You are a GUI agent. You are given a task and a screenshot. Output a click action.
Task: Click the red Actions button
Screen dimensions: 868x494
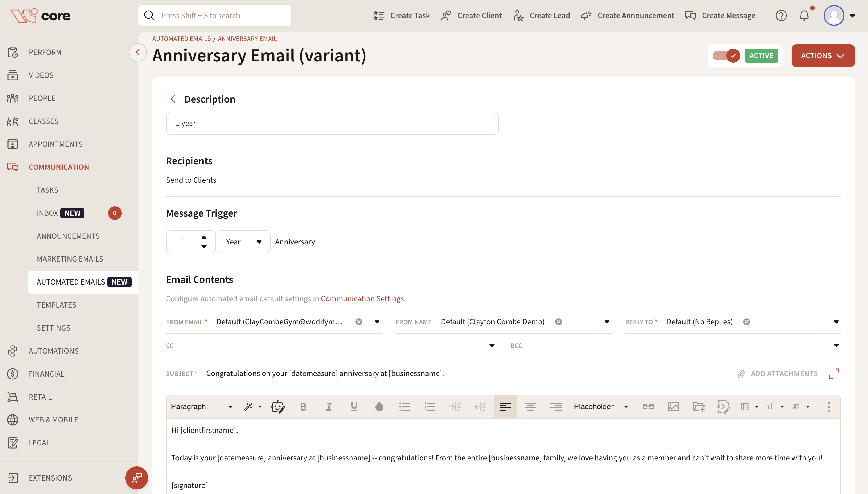(x=823, y=56)
